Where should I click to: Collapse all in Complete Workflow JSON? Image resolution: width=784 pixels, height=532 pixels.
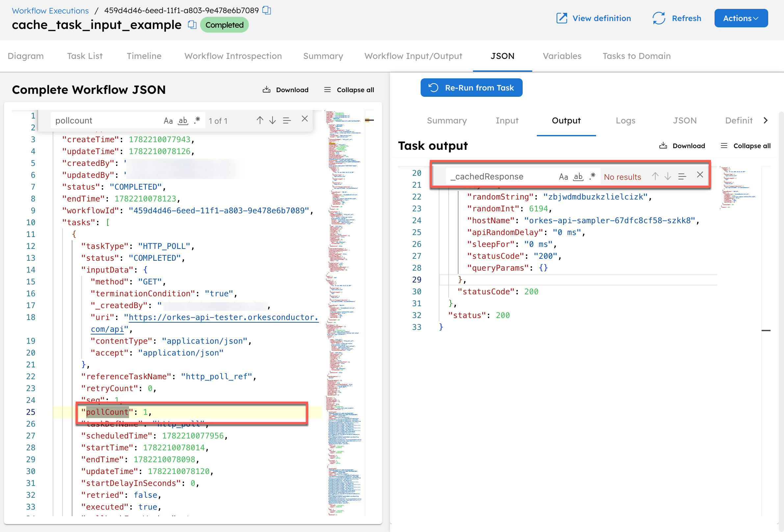[x=349, y=90]
